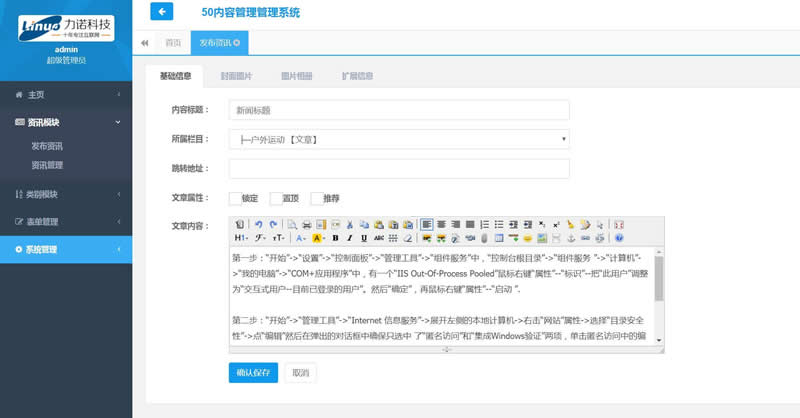Image resolution: width=800 pixels, height=418 pixels.
Task: Click the 内容标题 input field
Action: (399, 110)
